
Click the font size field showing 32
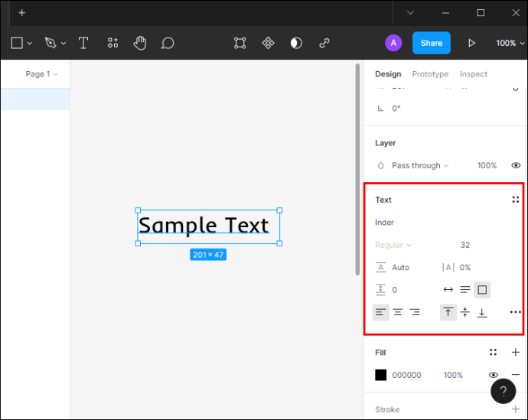(465, 245)
